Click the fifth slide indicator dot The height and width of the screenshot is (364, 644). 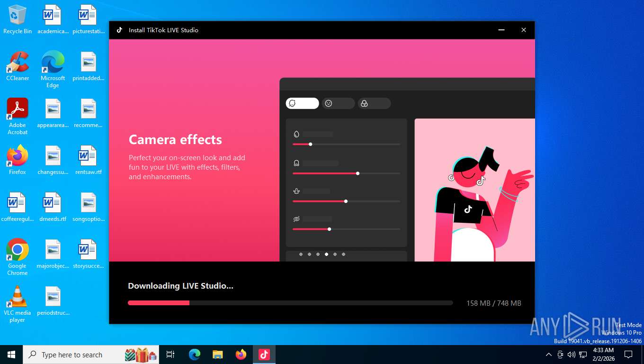[335, 255]
